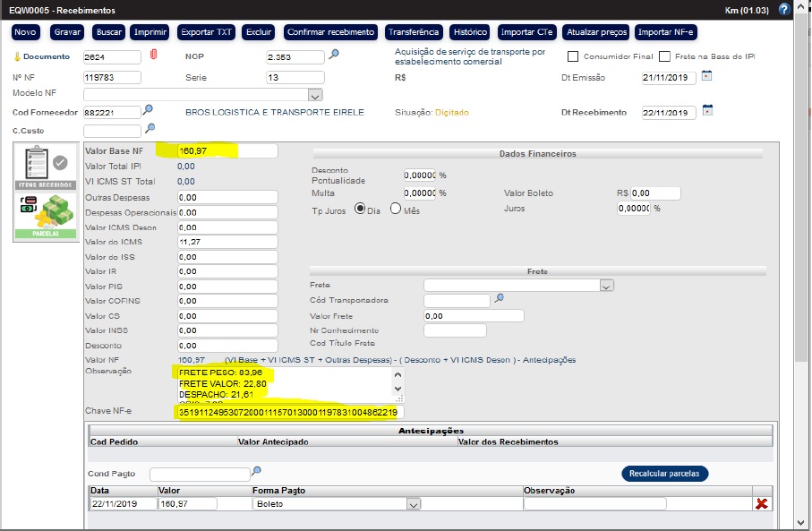Expand the Forma Pagto Boleto dropdown
812x531 pixels.
point(413,504)
